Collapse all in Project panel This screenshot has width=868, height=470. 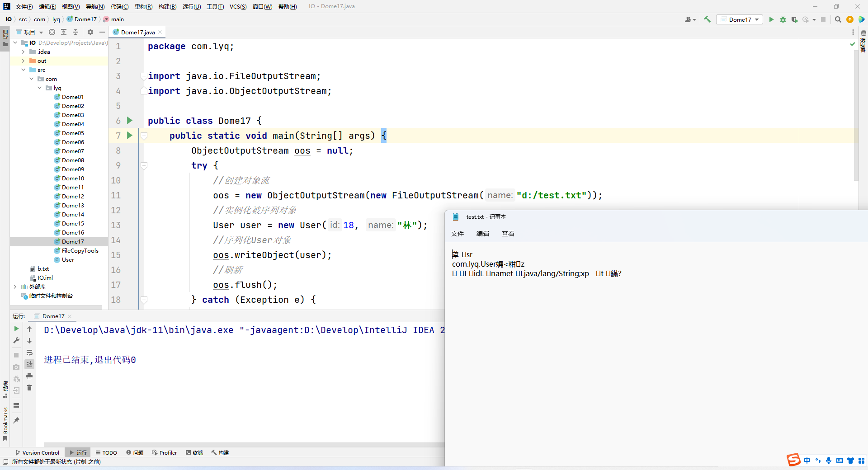point(75,32)
